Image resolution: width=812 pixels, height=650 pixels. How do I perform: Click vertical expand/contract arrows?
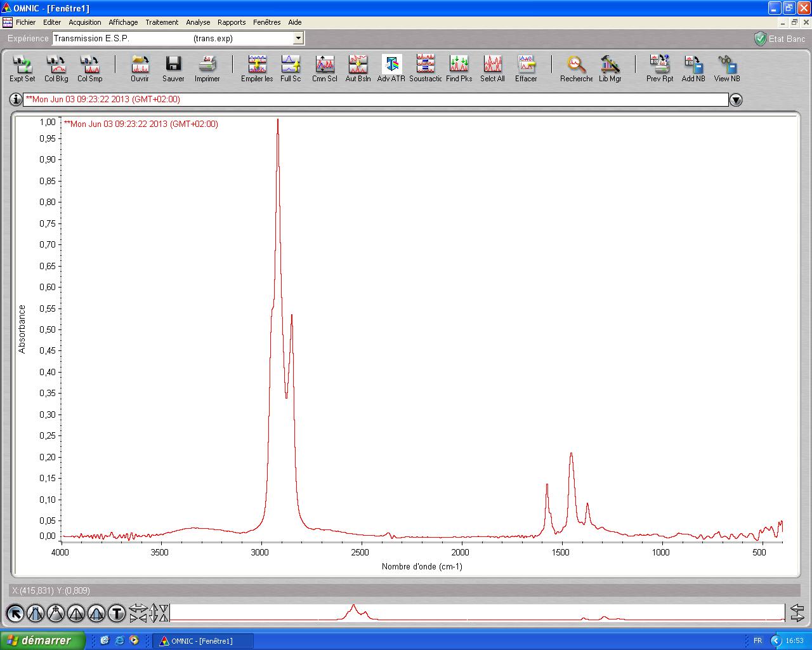tap(159, 613)
